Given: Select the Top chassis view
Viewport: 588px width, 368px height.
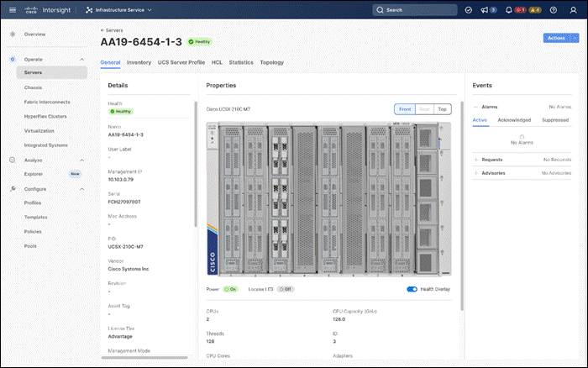Looking at the screenshot, I should tap(443, 109).
